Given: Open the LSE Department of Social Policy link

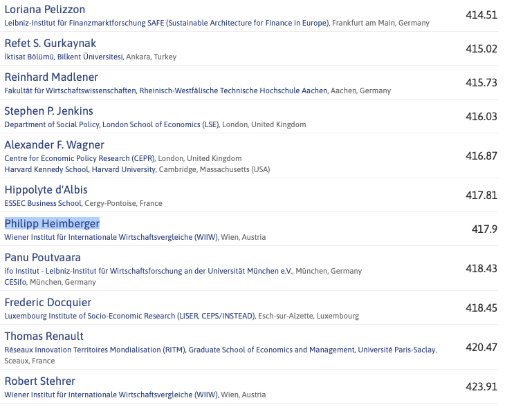Looking at the screenshot, I should 111,124.
